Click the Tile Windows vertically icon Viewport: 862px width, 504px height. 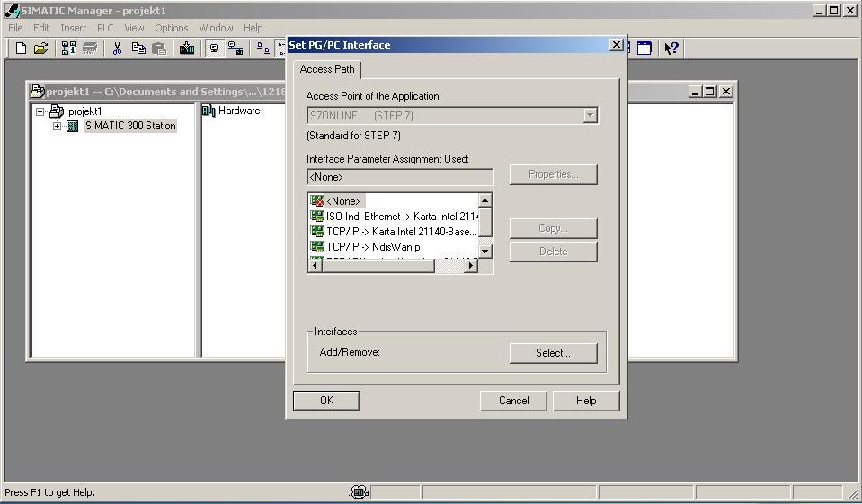click(x=644, y=49)
